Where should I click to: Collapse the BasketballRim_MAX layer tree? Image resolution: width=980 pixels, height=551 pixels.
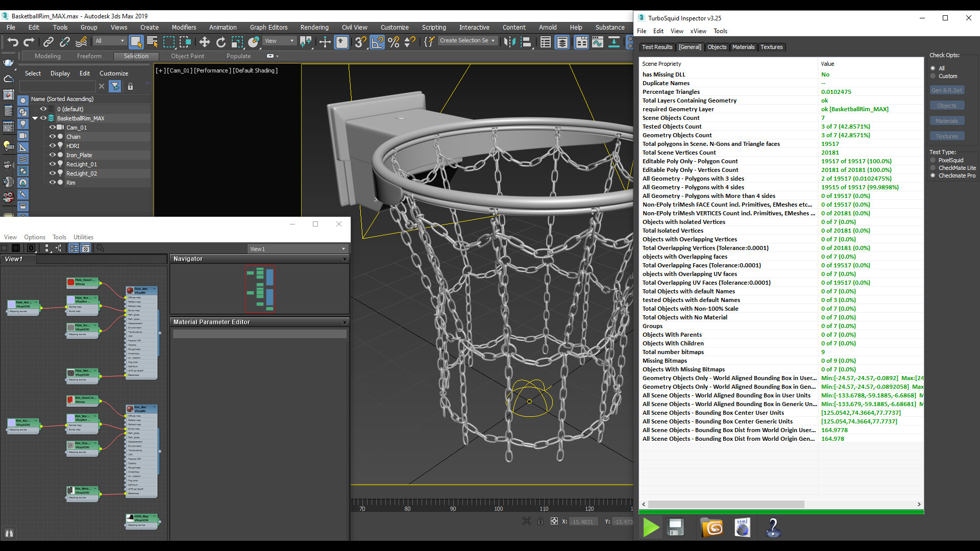coord(35,118)
